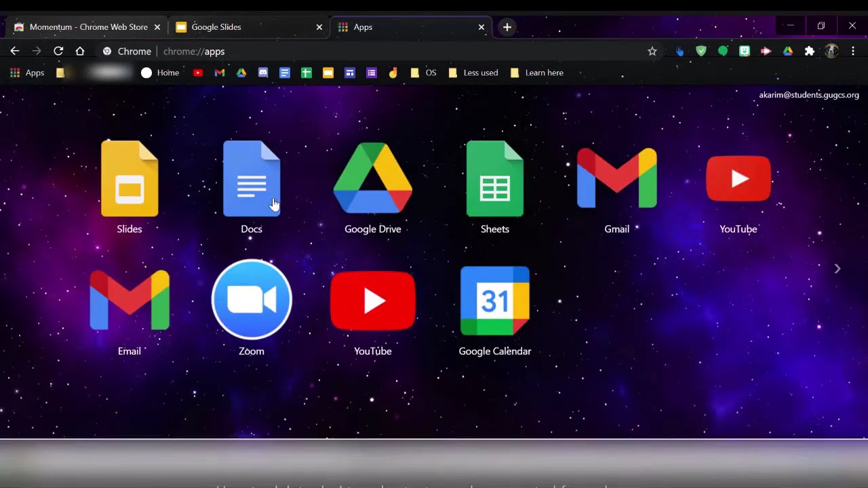Click the Apps bookmarks bar shortcut
Image resolution: width=868 pixels, height=488 pixels.
(27, 73)
